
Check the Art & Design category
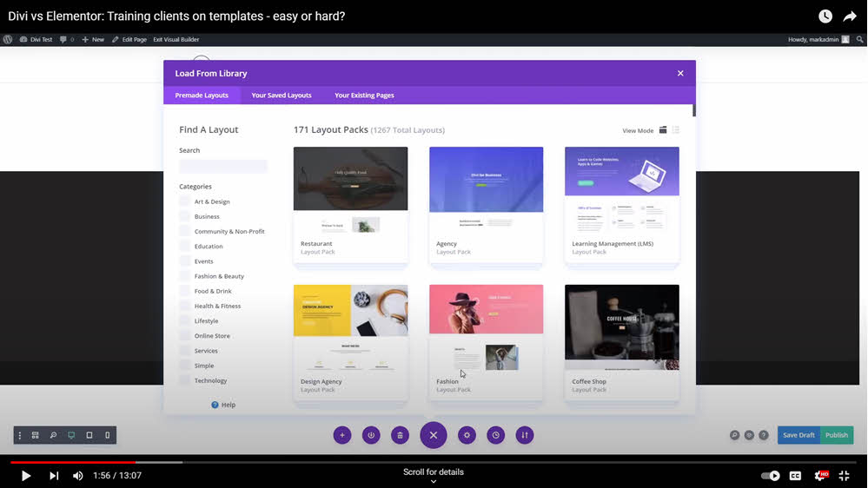(x=184, y=201)
